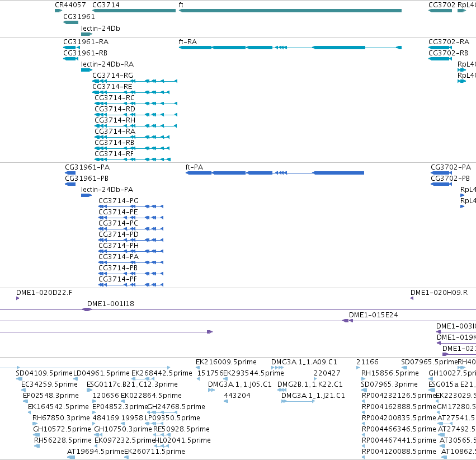Screen dimensions: 476x460
Task: Click the DMG3A.1_1.J21.C1 cDNA label
Action: pyautogui.click(x=313, y=396)
